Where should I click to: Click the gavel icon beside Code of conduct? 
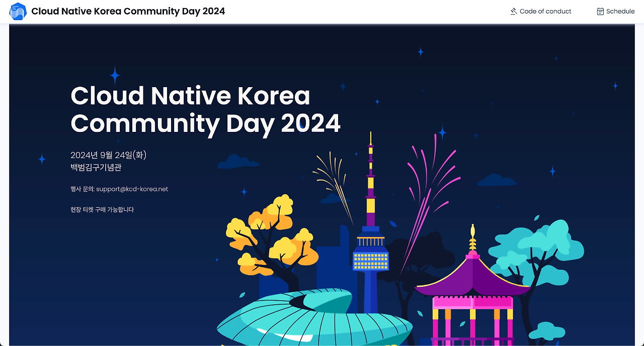click(x=514, y=11)
